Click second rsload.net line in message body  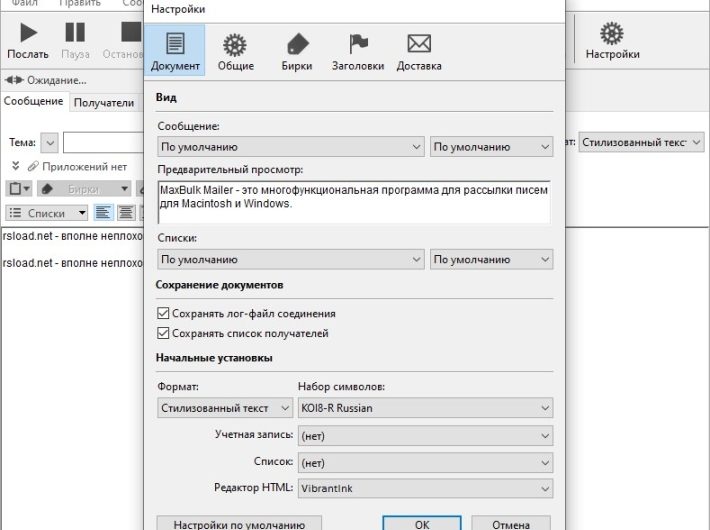click(x=72, y=263)
